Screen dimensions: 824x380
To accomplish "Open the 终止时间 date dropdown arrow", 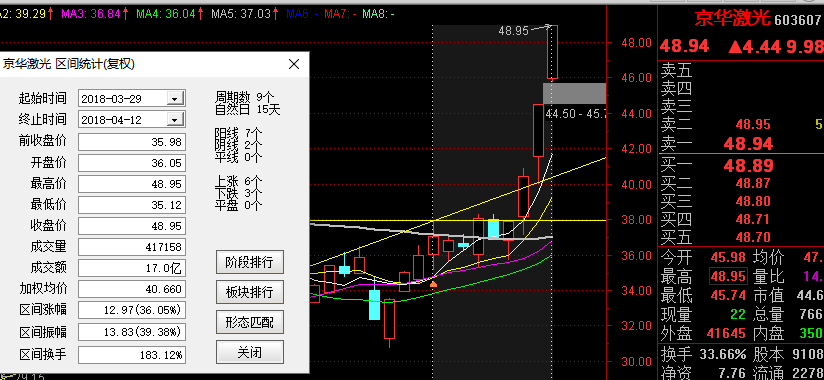I will click(x=176, y=120).
